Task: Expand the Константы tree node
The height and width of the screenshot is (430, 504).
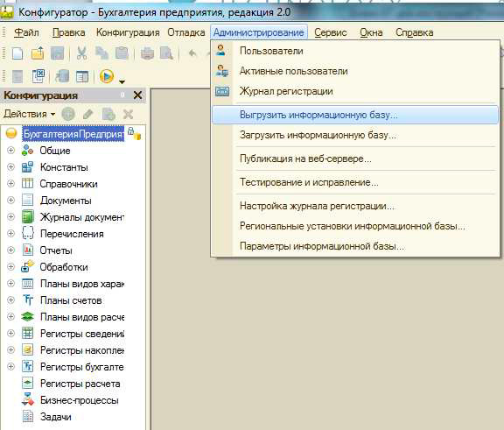Action: [10, 167]
